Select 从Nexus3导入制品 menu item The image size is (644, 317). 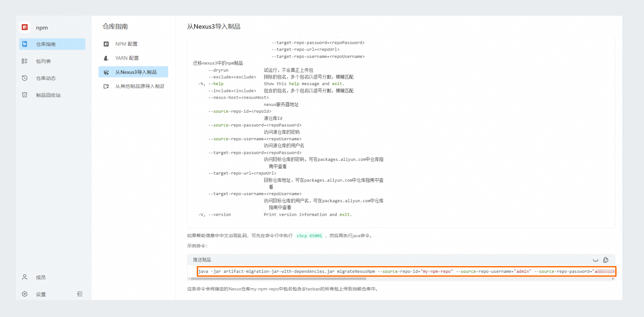[x=136, y=72]
